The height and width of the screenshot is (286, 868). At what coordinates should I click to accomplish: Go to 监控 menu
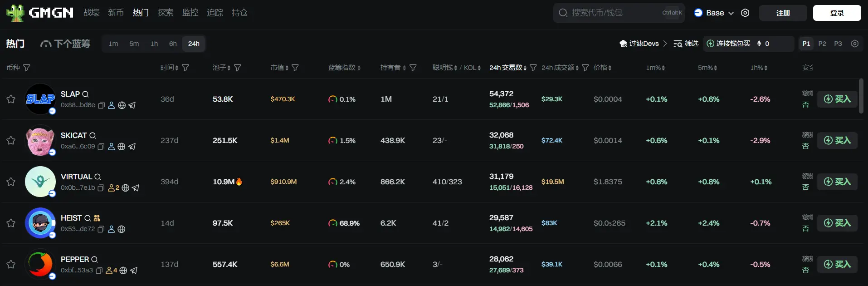pyautogui.click(x=190, y=13)
